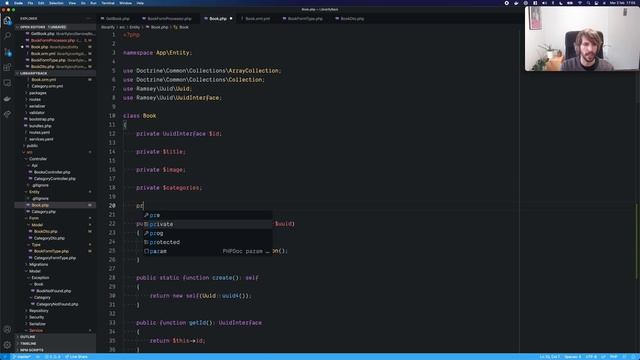Screen dimensions: 640x360
Task: Collapse the Open Editors section
Action: pos(56,27)
